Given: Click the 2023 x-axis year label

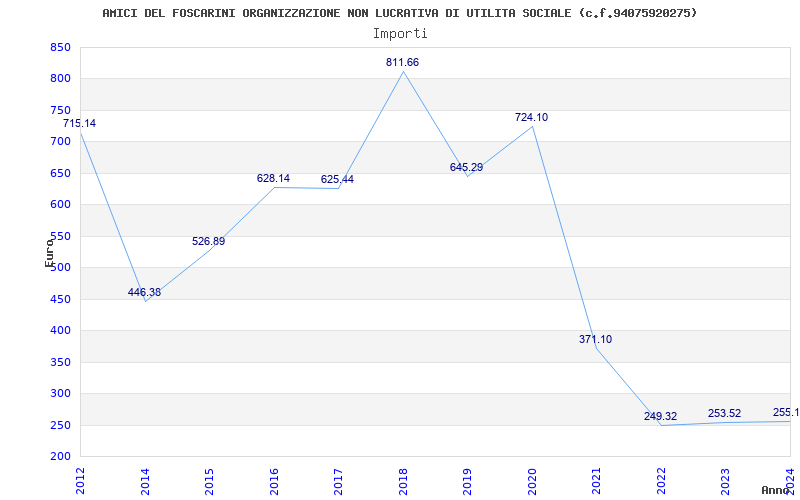Looking at the screenshot, I should click(726, 480).
